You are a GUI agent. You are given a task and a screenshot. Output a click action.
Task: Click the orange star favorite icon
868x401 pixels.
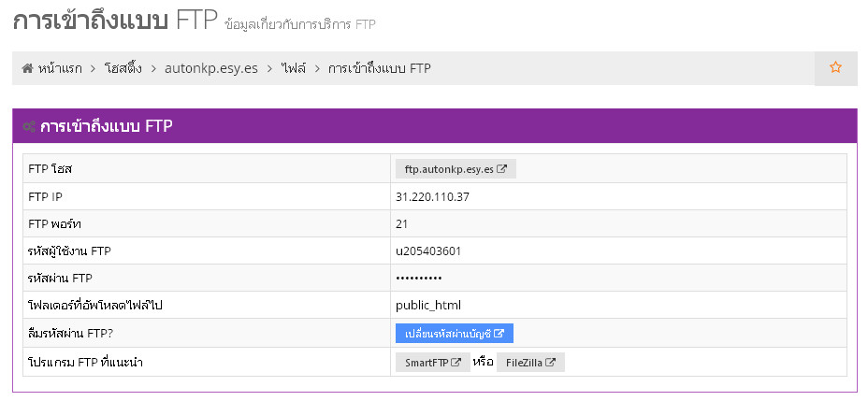tap(835, 67)
